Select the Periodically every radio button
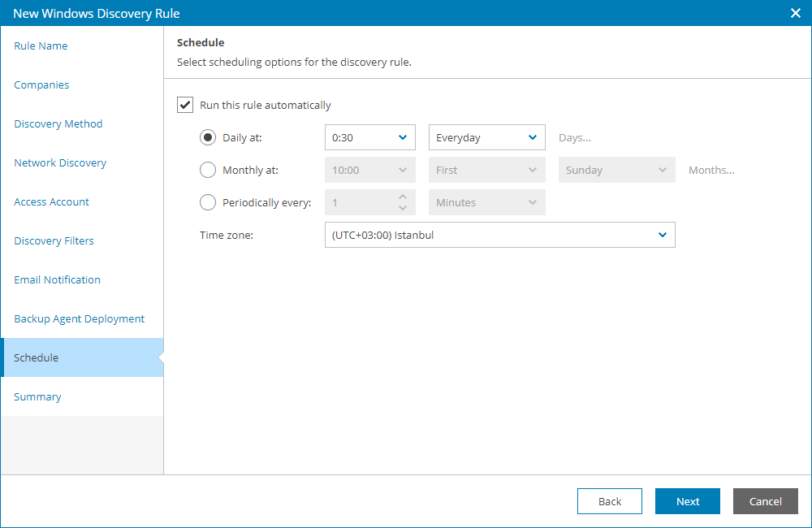Image resolution: width=812 pixels, height=528 pixels. 208,202
